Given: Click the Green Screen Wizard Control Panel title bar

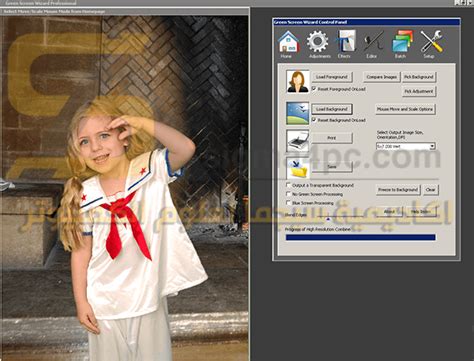Looking at the screenshot, I should pos(366,22).
